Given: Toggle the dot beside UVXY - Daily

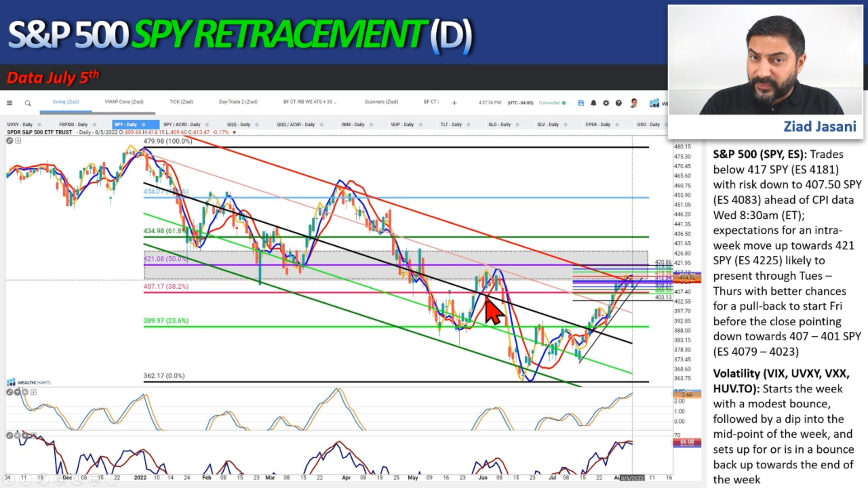Looking at the screenshot, I should coord(40,125).
